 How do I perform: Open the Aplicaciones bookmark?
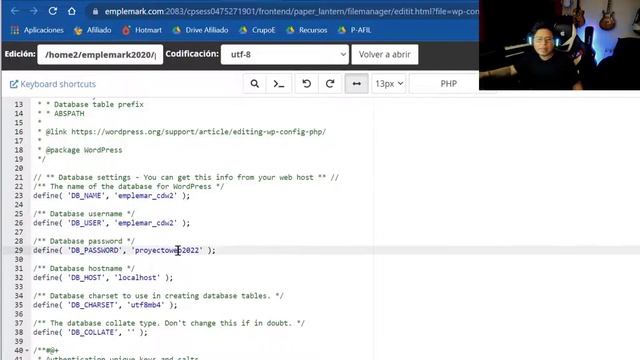[x=37, y=30]
